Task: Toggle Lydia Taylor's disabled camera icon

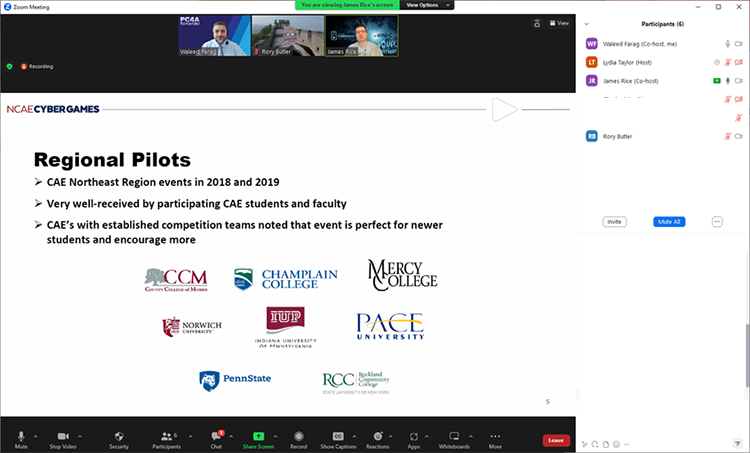Action: (739, 62)
